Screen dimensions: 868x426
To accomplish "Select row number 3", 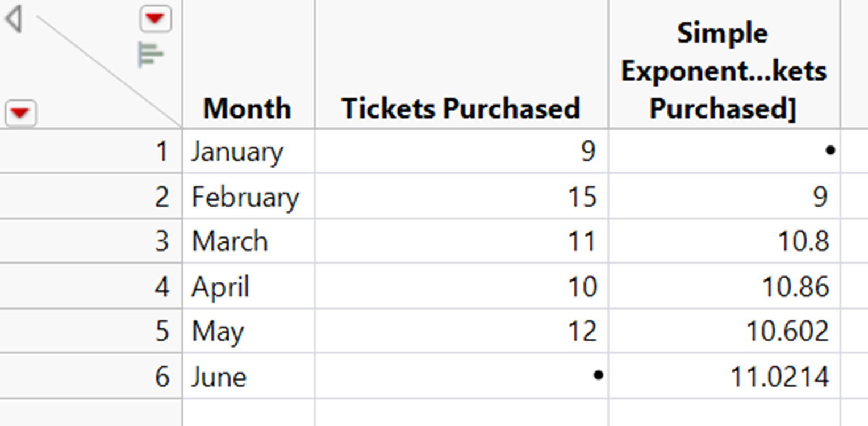I will click(x=91, y=241).
